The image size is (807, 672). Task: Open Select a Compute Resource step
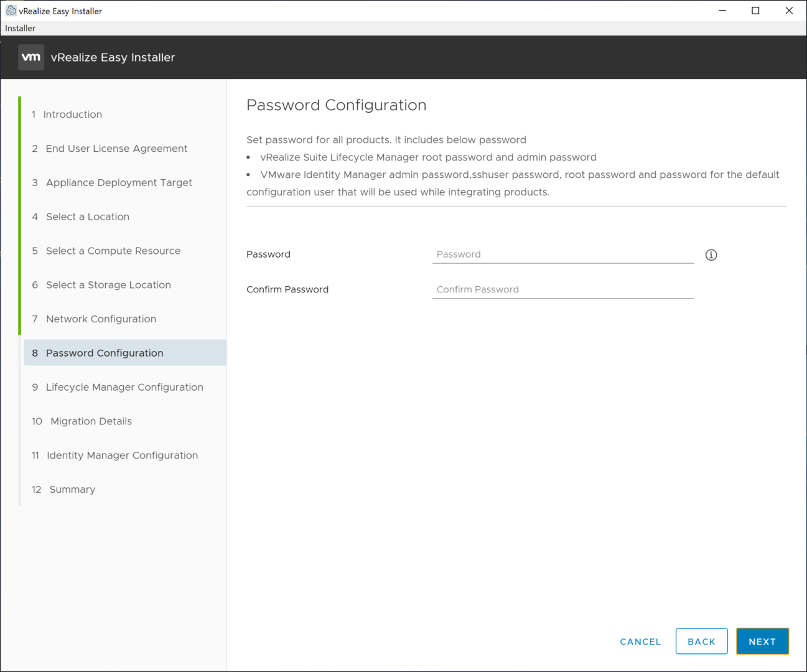point(113,251)
